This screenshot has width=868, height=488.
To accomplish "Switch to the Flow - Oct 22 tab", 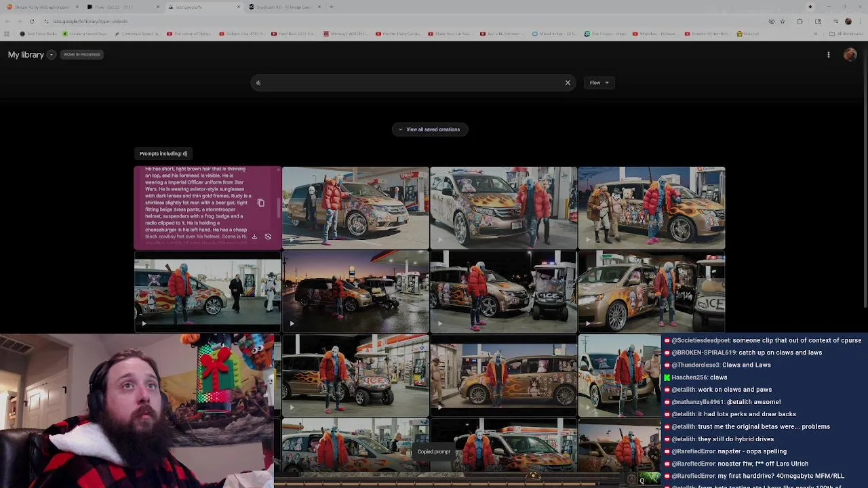I will point(122,7).
